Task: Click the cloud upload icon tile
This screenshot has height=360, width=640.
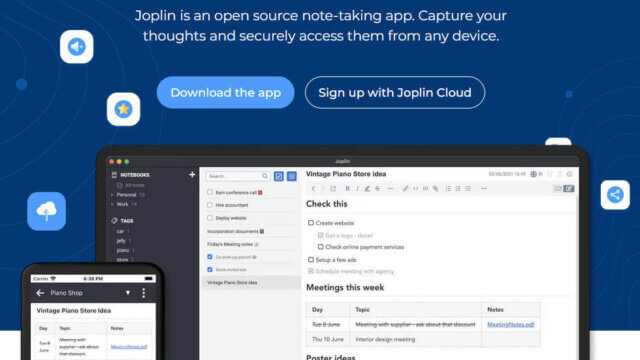Action: coord(47,211)
